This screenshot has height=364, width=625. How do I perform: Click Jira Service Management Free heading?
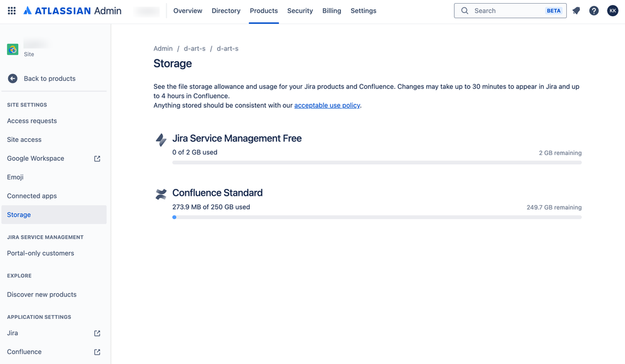coord(236,138)
